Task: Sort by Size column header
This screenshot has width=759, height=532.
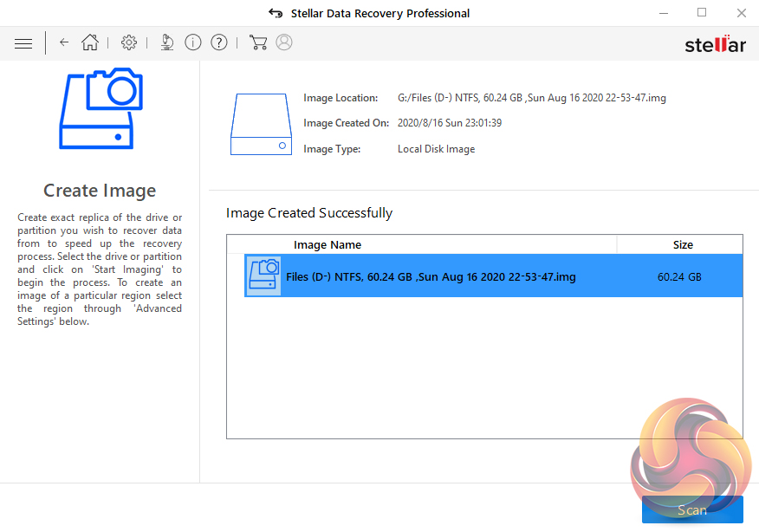Action: 683,245
